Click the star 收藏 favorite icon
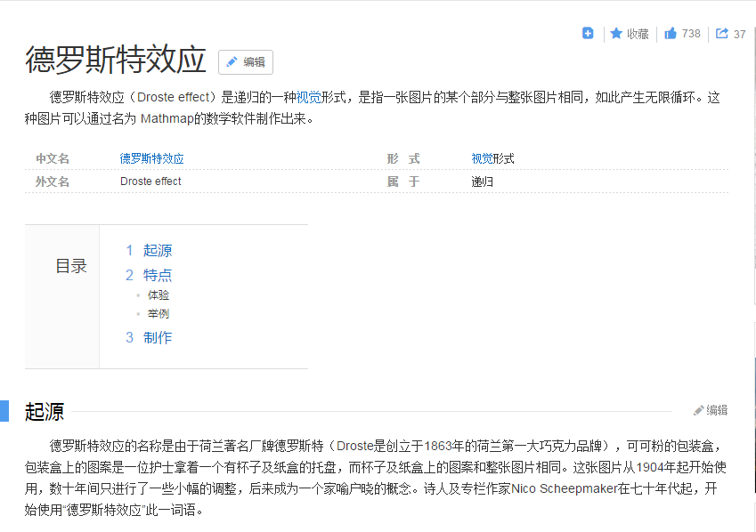 coord(616,33)
